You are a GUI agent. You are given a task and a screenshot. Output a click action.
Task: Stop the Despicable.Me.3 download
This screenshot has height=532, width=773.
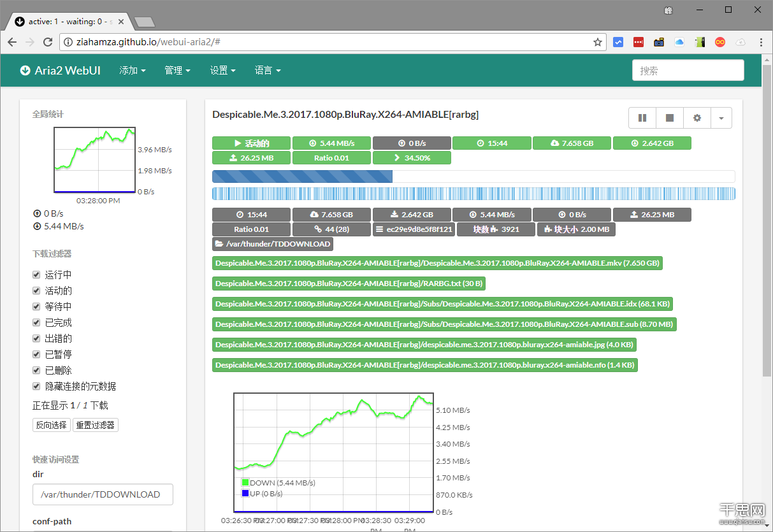pos(670,118)
